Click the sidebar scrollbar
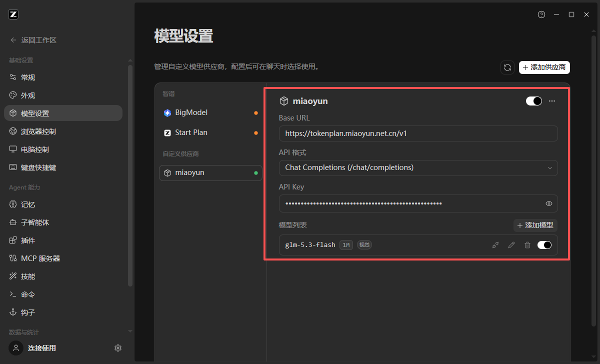Image resolution: width=600 pixels, height=364 pixels. click(130, 175)
